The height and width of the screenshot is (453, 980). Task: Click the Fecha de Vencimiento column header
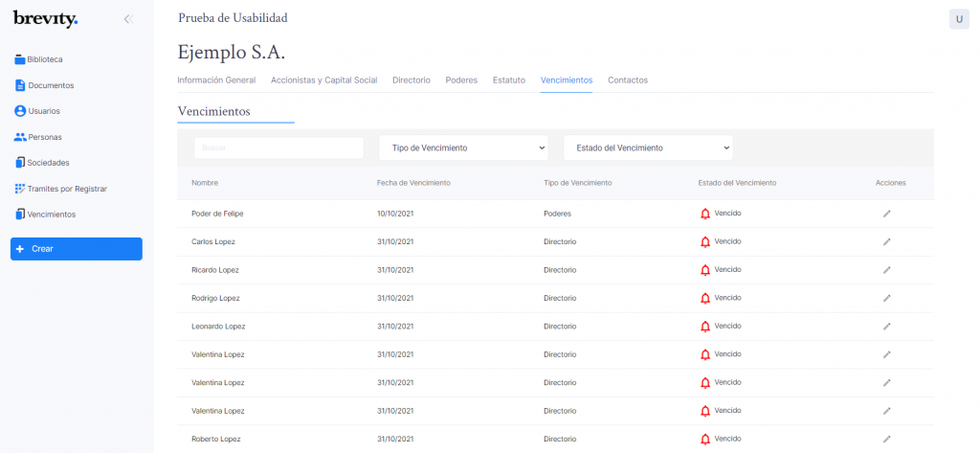coord(413,183)
